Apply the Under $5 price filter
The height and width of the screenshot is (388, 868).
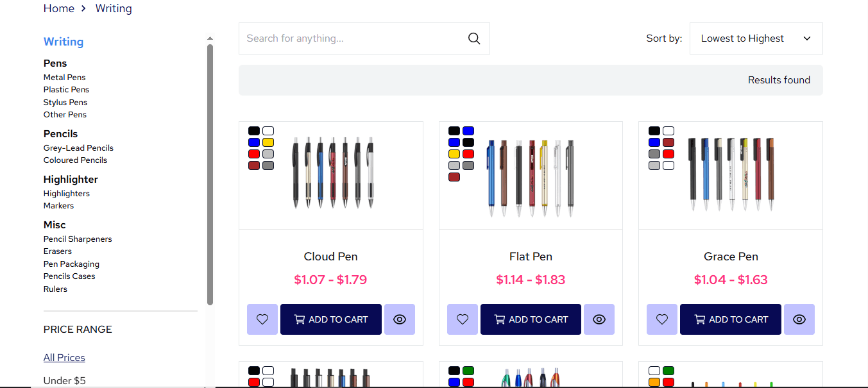64,380
